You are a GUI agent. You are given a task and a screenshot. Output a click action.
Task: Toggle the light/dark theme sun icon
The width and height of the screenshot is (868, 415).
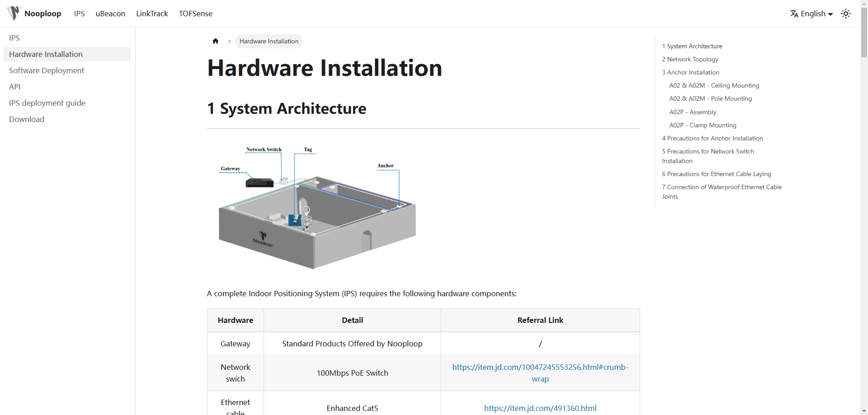[x=846, y=14]
